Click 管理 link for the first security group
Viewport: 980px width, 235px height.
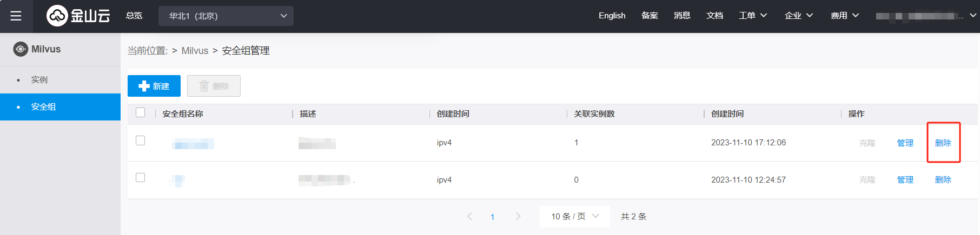(905, 143)
